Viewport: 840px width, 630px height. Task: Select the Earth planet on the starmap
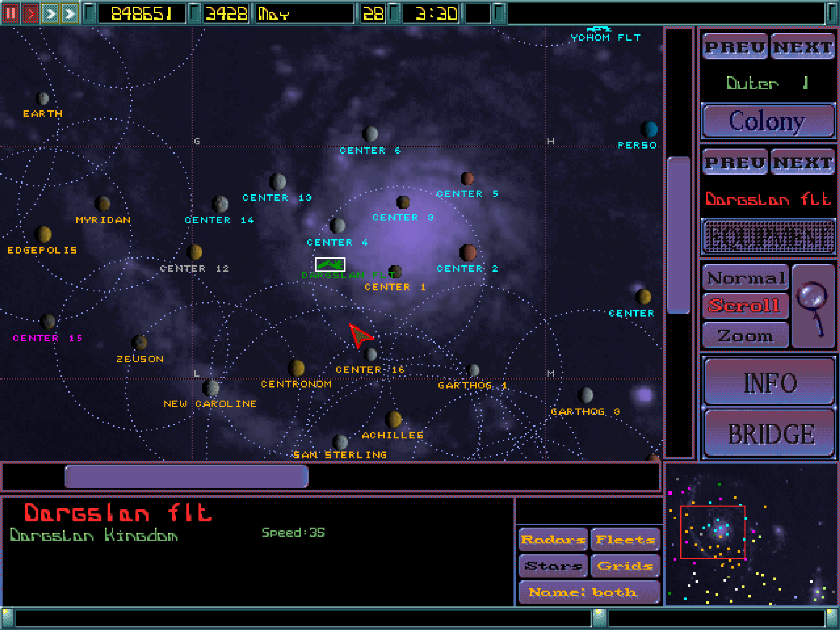(43, 98)
